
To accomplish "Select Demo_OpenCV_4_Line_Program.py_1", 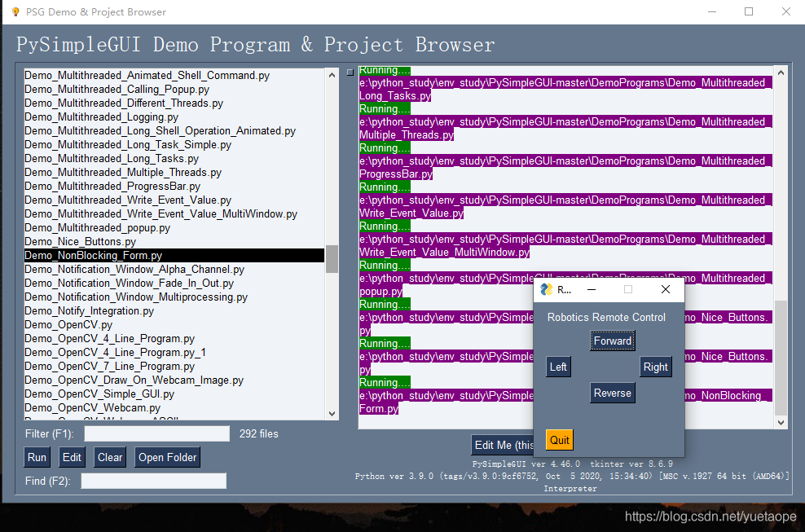I will pos(174,353).
